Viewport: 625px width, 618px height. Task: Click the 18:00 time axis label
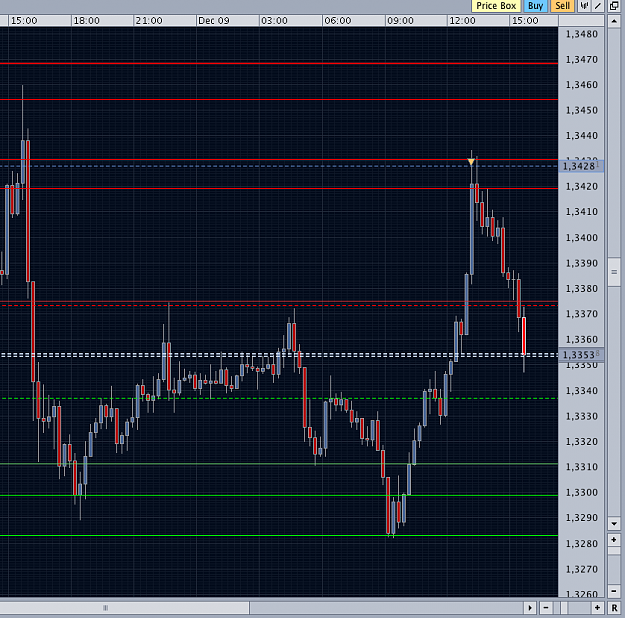click(x=86, y=21)
